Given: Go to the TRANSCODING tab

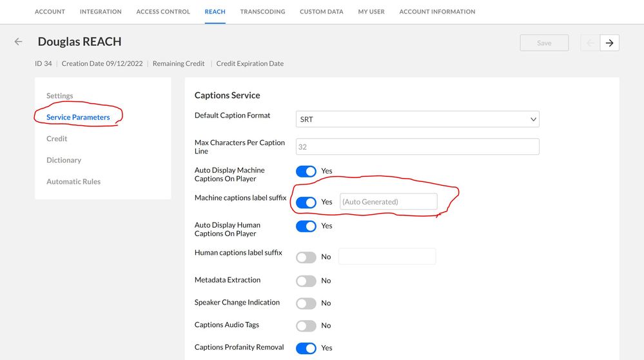Looking at the screenshot, I should [262, 12].
